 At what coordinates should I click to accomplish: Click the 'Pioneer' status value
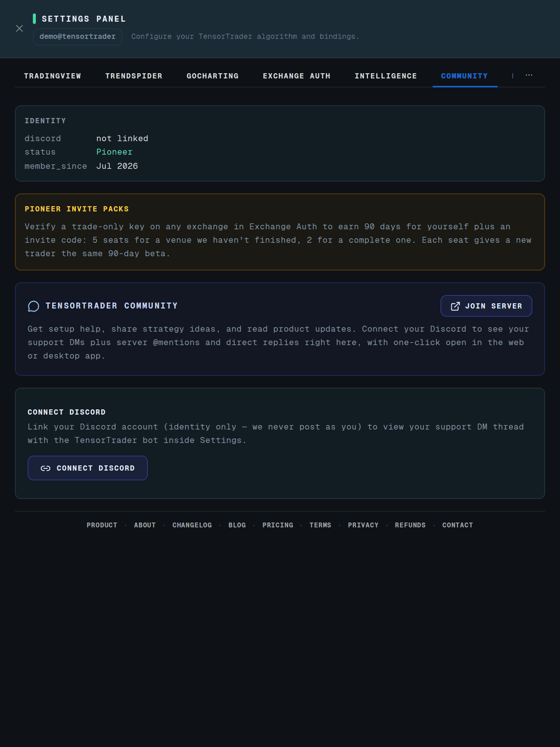(115, 152)
